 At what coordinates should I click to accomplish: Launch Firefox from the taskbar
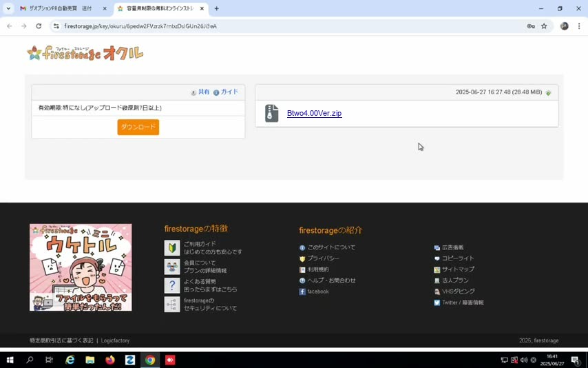[110, 360]
